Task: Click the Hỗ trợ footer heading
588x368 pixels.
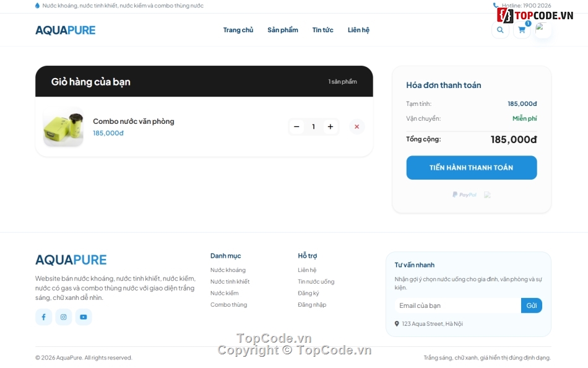Action: (308, 256)
